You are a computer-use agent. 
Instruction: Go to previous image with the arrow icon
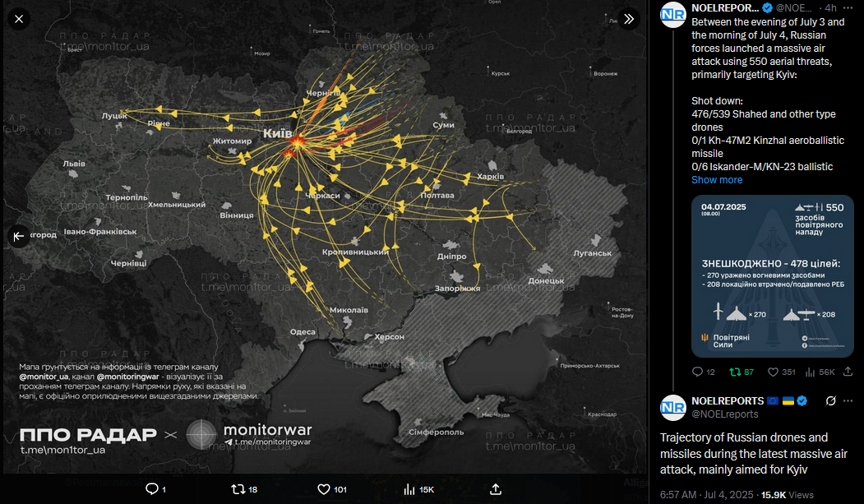[x=19, y=236]
